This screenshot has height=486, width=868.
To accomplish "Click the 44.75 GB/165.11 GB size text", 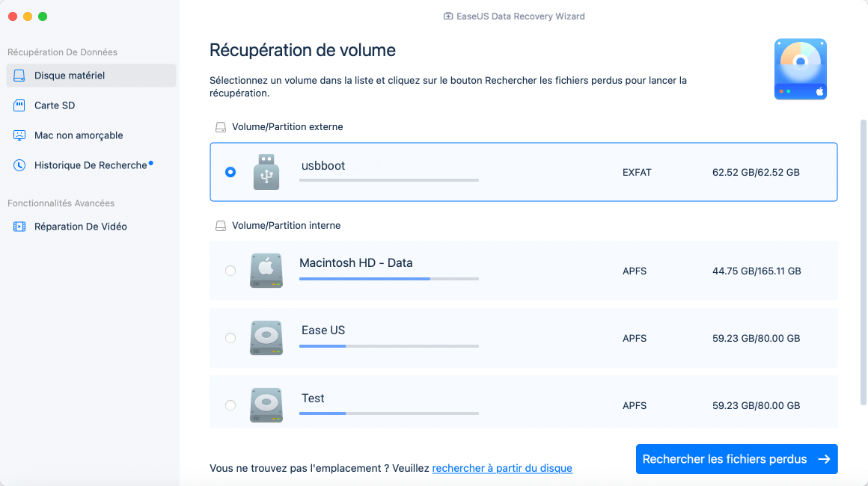I will 757,271.
